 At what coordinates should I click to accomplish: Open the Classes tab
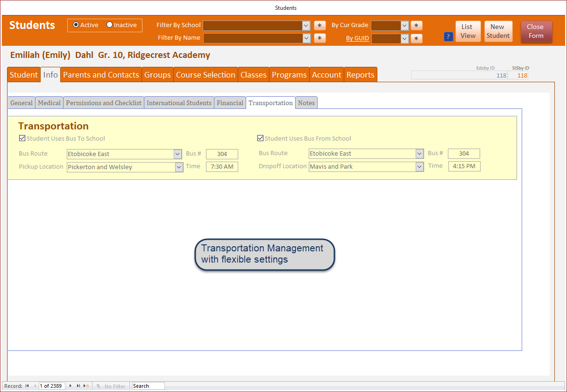tap(254, 75)
